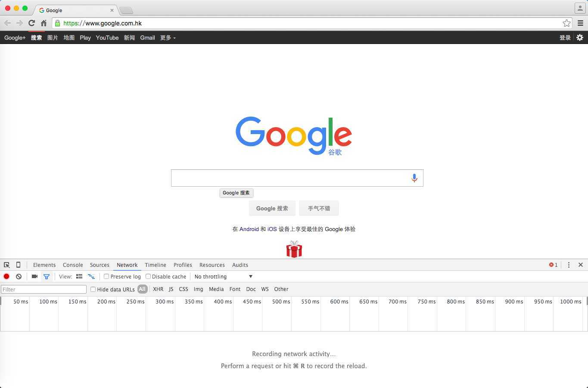Filter requests by Doc type
Image resolution: width=588 pixels, height=388 pixels.
pos(251,289)
